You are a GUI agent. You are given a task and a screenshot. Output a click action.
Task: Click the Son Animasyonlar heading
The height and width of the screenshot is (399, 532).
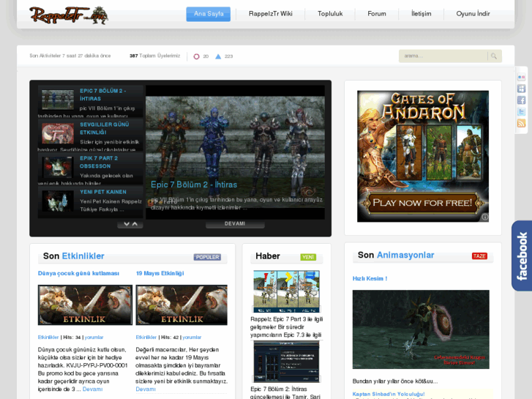tap(396, 255)
